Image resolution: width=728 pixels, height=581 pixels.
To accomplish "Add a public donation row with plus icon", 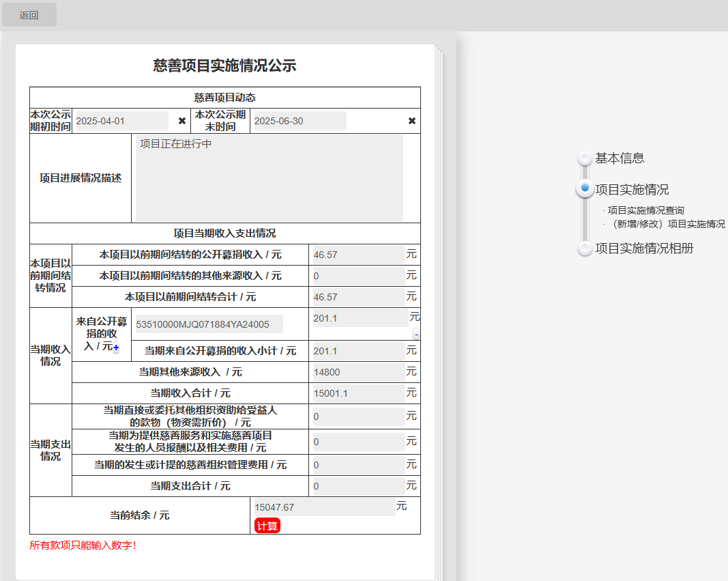I will [x=116, y=348].
